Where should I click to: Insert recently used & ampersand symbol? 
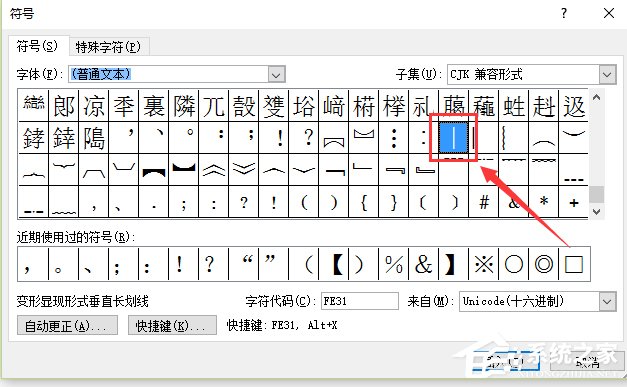pyautogui.click(x=423, y=264)
